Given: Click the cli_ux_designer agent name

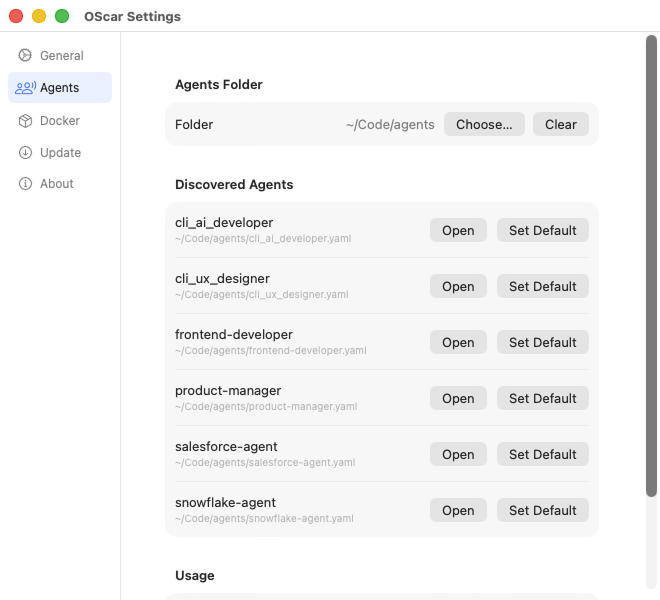Looking at the screenshot, I should 222,278.
